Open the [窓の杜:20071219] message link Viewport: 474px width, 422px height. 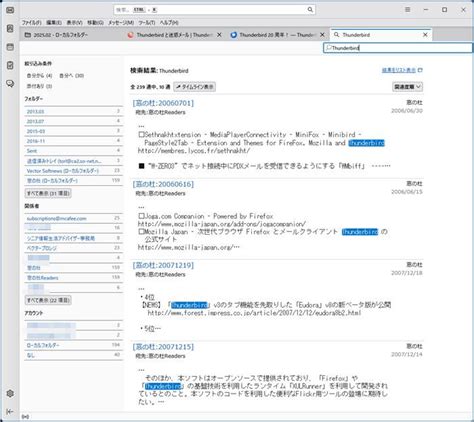163,265
